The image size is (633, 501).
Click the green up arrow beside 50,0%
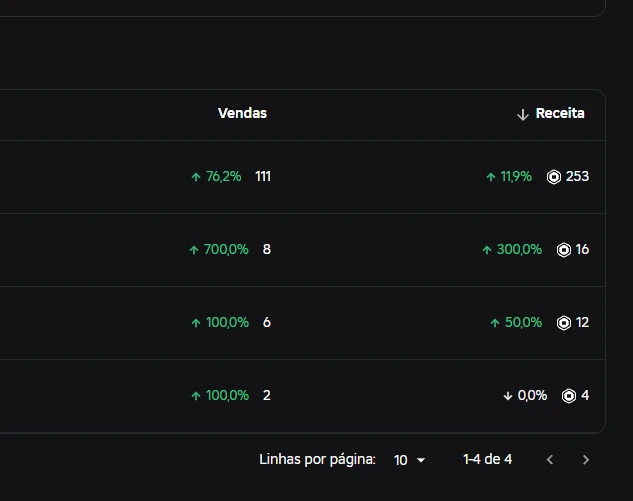pos(495,323)
